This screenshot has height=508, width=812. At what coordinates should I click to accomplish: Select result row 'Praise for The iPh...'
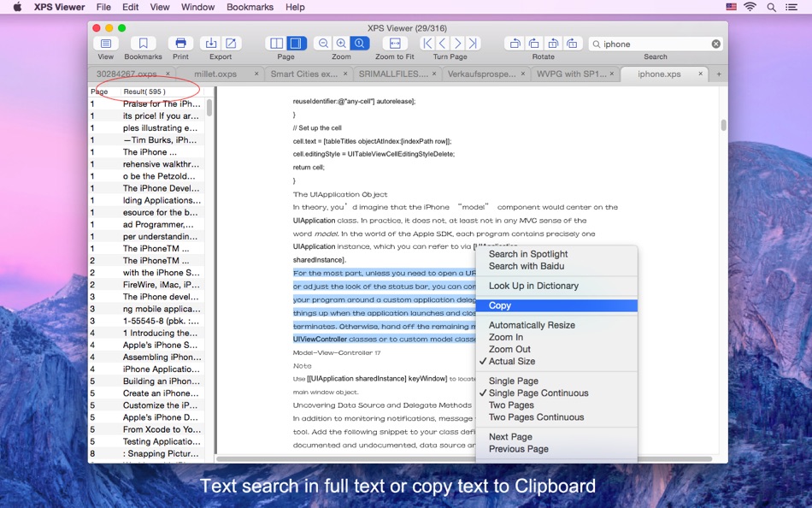pos(146,103)
